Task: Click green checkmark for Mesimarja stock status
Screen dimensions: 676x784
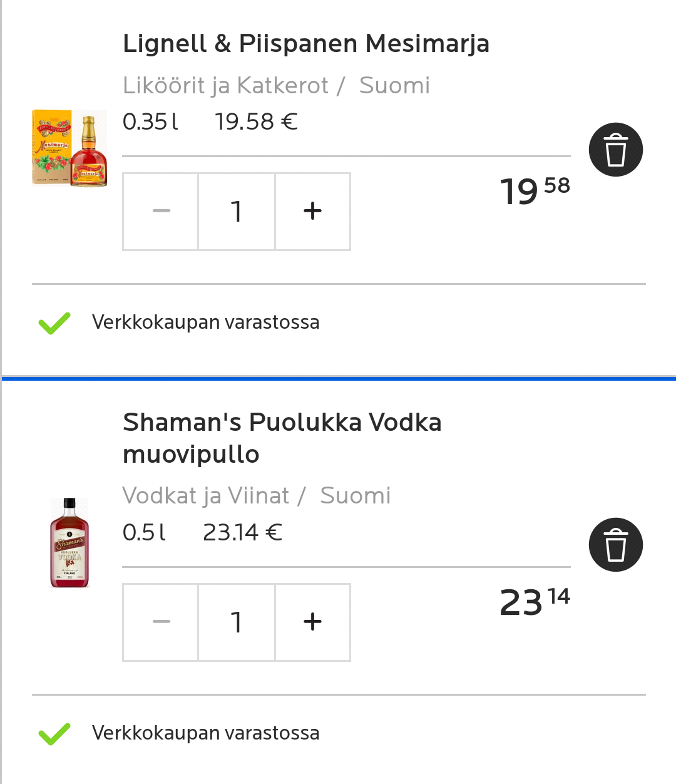Action: coord(54,322)
